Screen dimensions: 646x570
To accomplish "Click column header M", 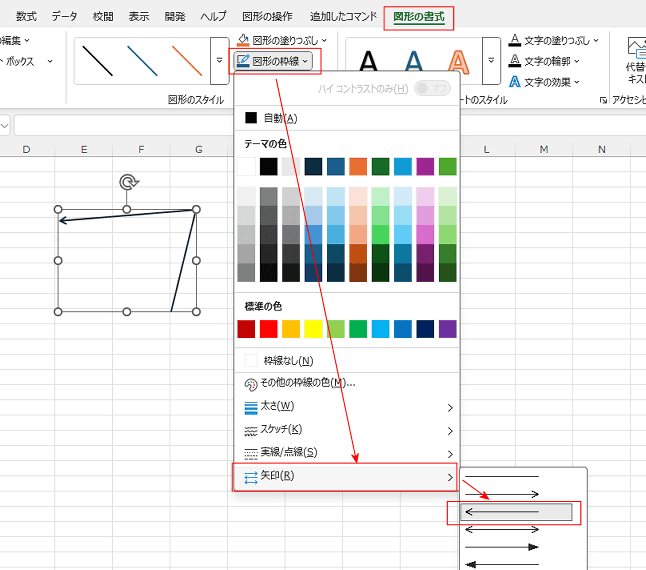I will point(544,149).
